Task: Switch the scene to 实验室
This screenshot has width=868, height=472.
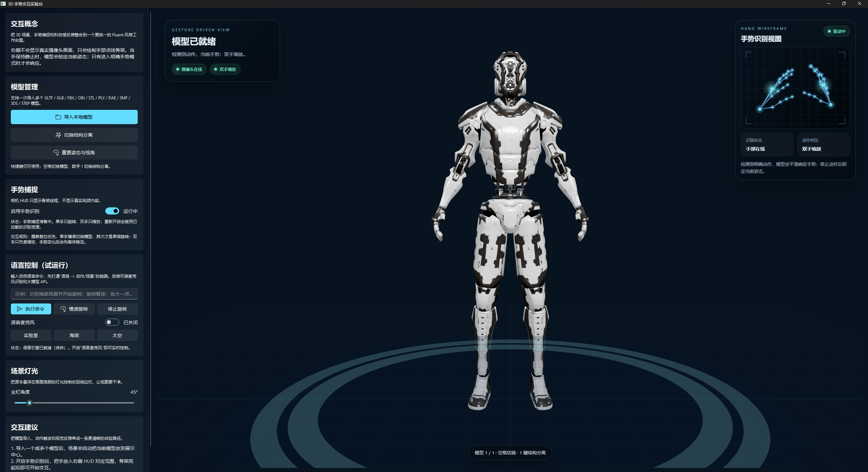Action: (x=31, y=335)
